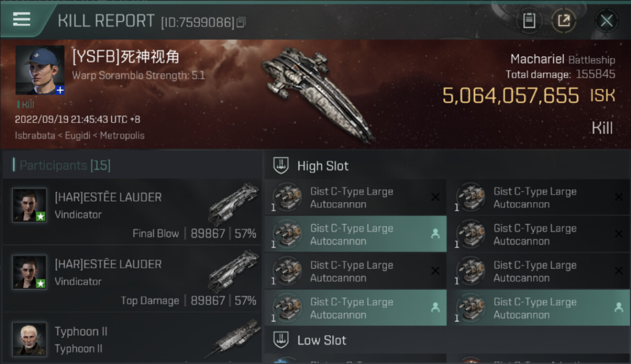The image size is (631, 364).
Task: Click the Machariel ship name
Action: pyautogui.click(x=537, y=59)
